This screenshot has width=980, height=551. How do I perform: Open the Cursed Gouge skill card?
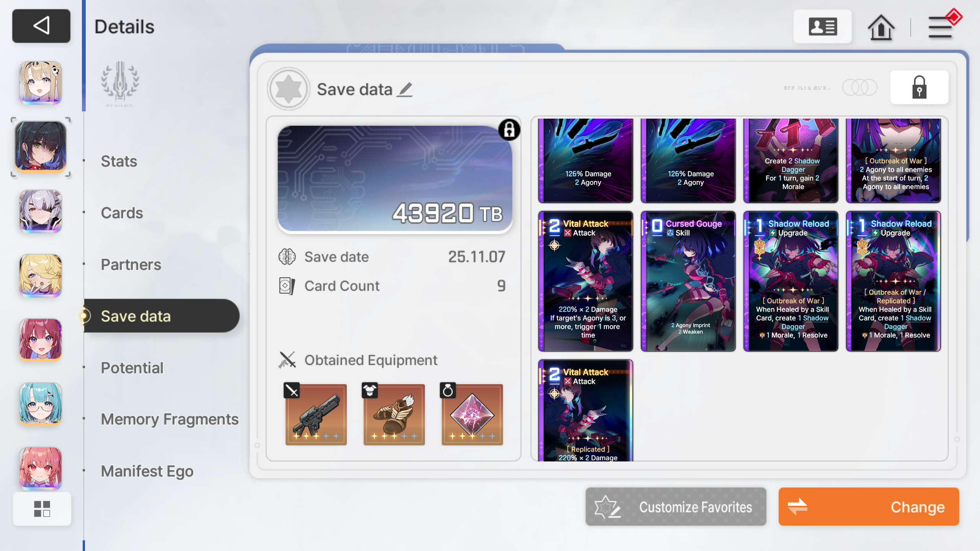pyautogui.click(x=688, y=281)
